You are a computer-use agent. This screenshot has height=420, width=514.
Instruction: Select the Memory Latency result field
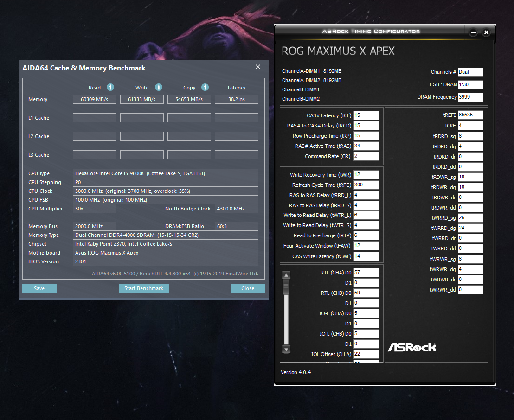(x=236, y=99)
